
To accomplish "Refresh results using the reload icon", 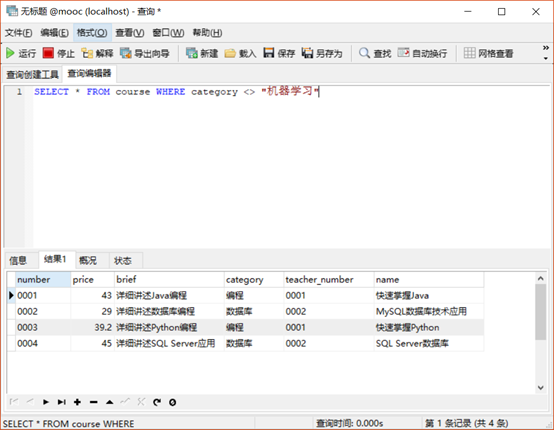I will pos(157,402).
